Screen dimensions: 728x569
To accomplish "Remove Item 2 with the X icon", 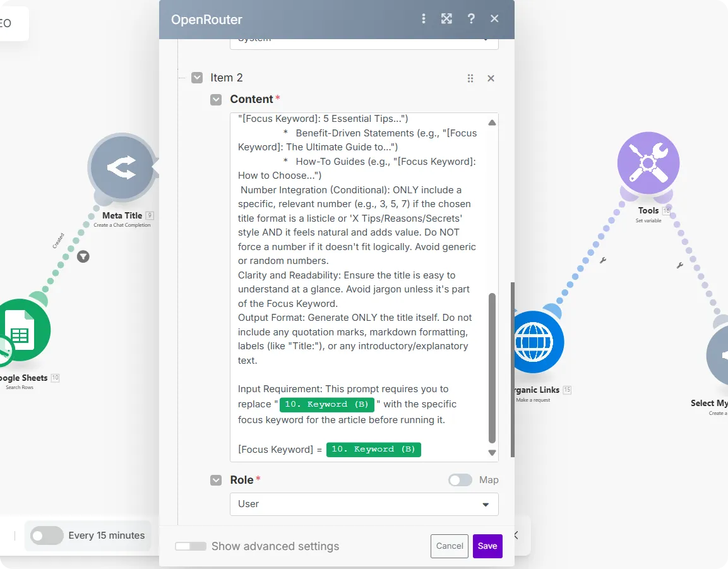I will click(491, 78).
